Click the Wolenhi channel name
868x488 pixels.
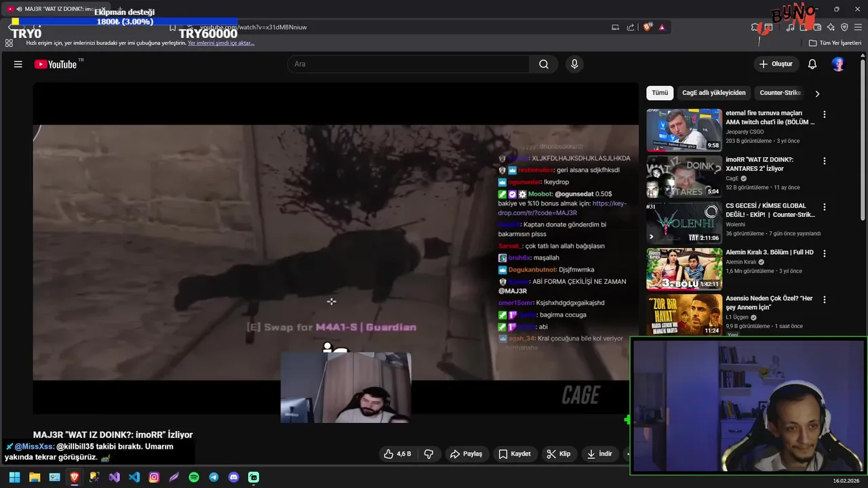click(x=736, y=224)
